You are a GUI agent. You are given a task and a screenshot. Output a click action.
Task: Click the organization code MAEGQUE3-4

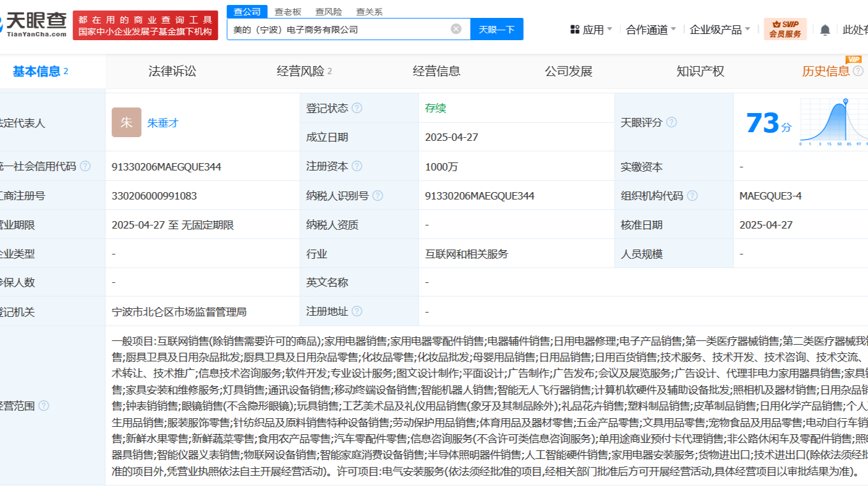click(770, 196)
